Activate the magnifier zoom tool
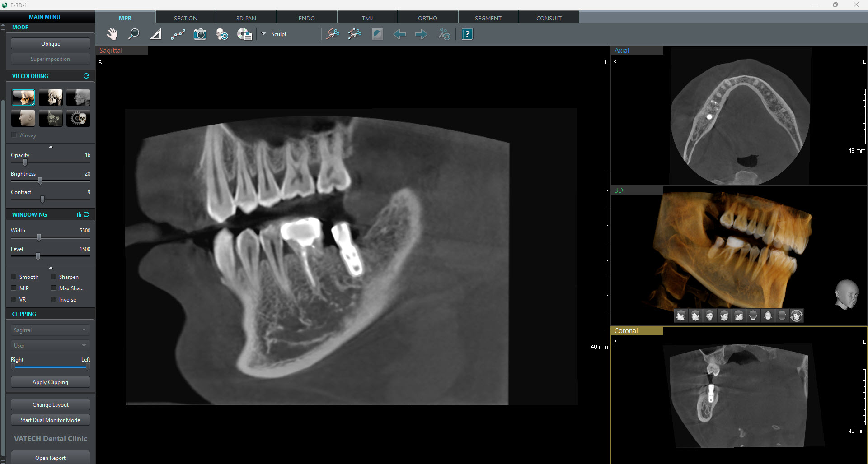This screenshot has height=464, width=868. coord(134,34)
